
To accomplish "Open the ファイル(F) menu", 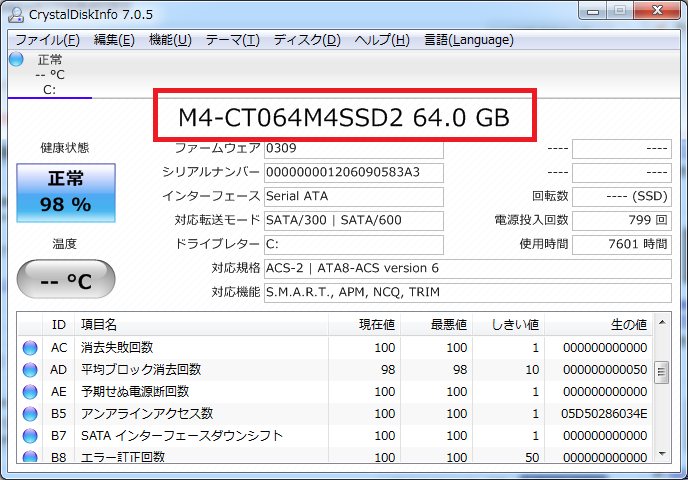I will coord(47,40).
